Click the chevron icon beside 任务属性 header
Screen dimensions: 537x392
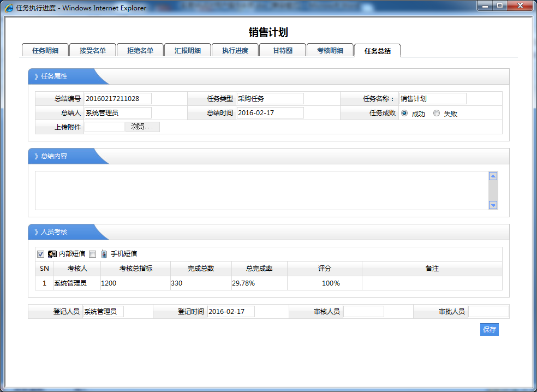[x=36, y=76]
